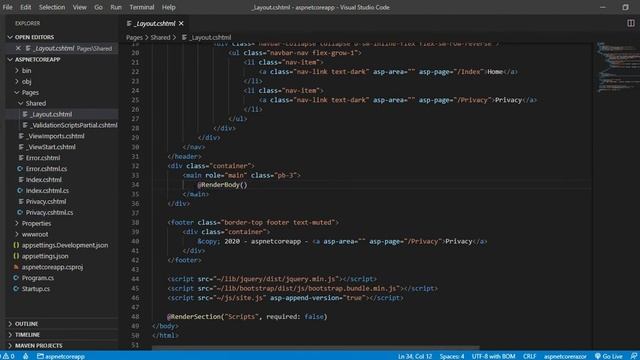The image size is (640, 360).
Task: Open _ViewStart.cshtml file
Action: 51,147
